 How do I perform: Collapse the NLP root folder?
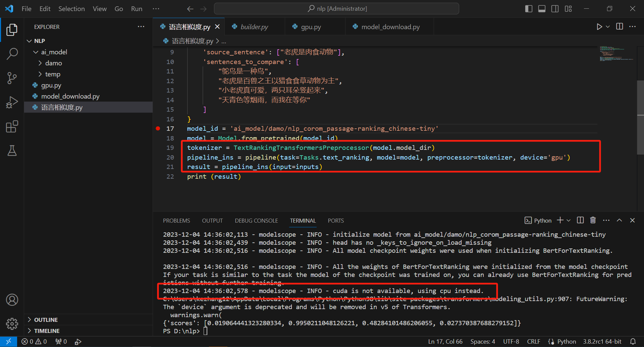pyautogui.click(x=30, y=41)
